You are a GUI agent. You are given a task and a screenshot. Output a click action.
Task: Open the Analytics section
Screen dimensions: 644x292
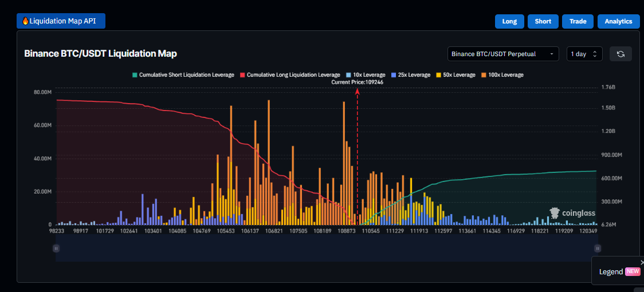coord(618,21)
